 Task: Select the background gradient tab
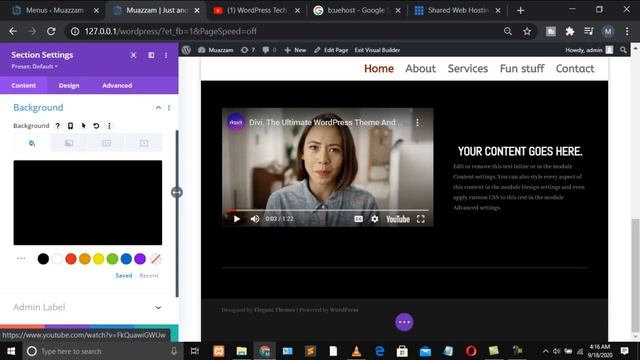[x=69, y=143]
